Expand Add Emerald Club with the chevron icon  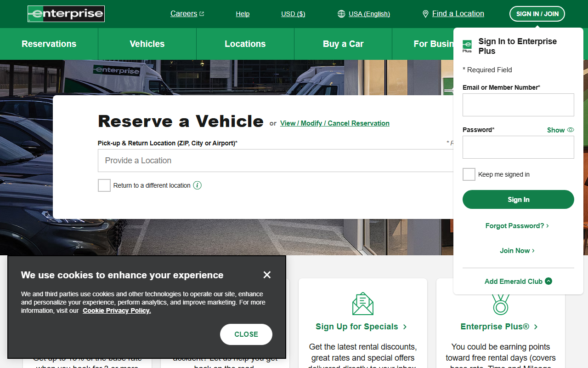pyautogui.click(x=548, y=281)
